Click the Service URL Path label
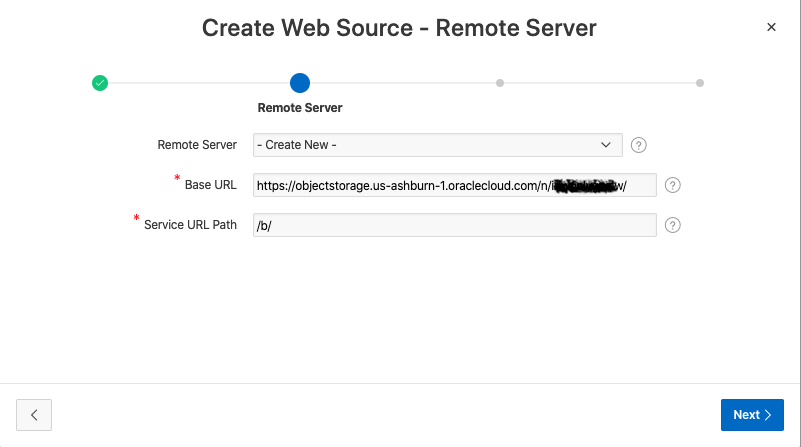 pyautogui.click(x=190, y=225)
